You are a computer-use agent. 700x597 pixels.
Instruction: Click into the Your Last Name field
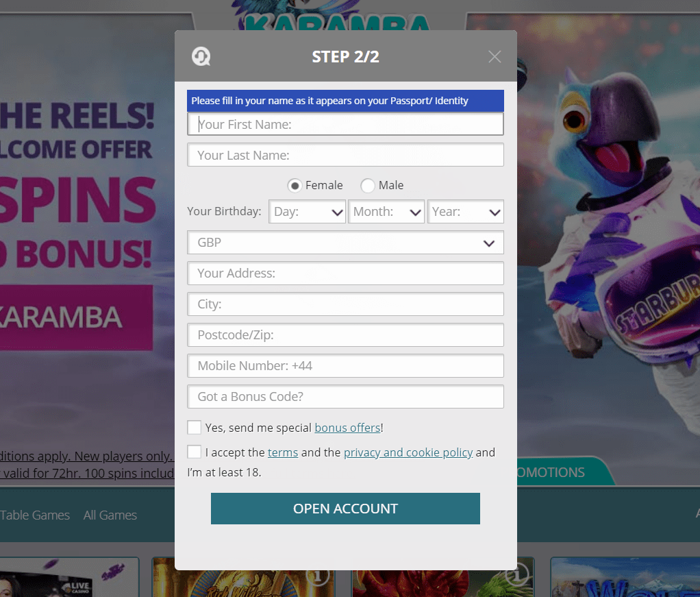pos(345,155)
